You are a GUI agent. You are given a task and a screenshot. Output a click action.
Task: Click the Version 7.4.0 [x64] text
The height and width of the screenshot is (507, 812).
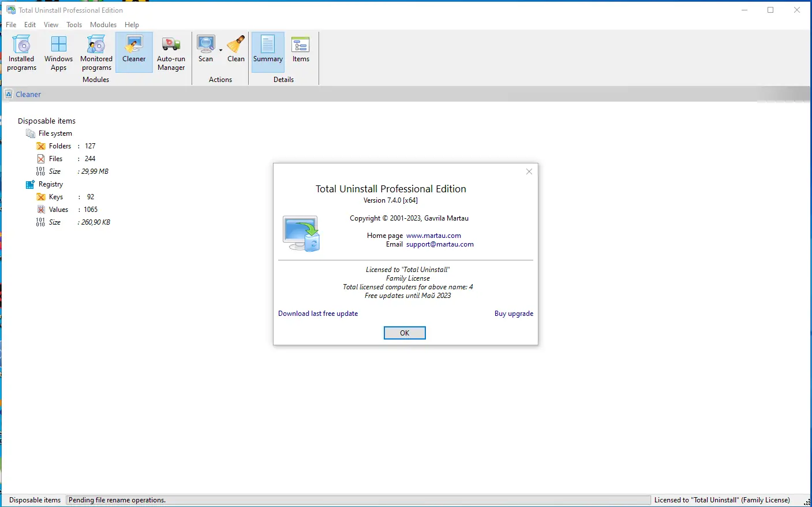point(391,200)
